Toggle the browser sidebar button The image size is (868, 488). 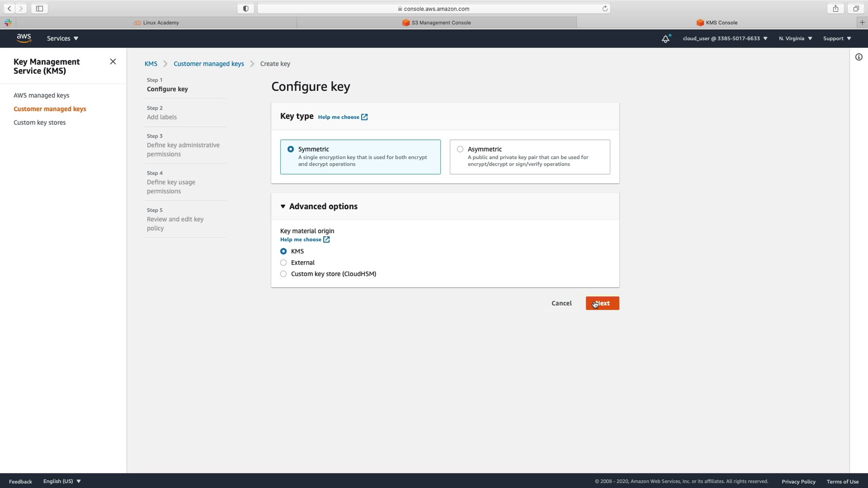[x=40, y=8]
